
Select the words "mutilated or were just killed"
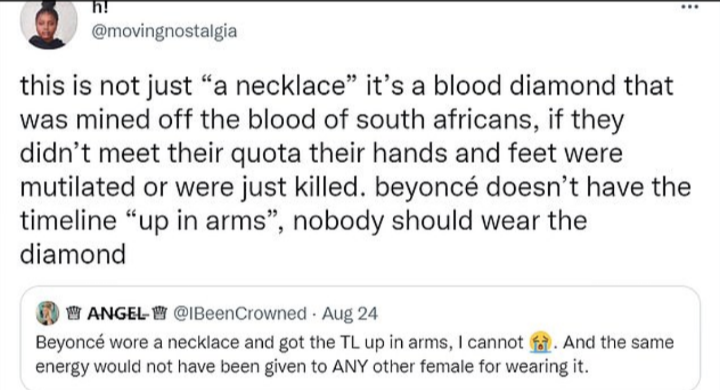point(188,187)
